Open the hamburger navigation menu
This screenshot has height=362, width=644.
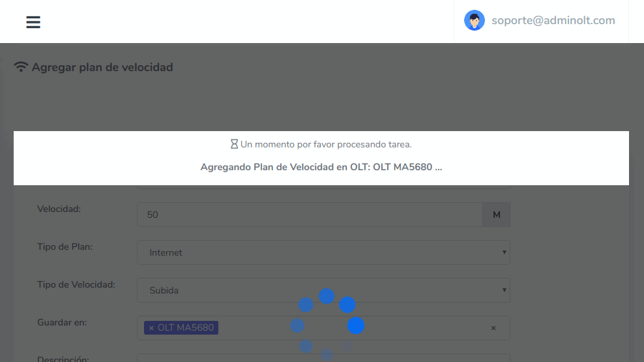[x=33, y=22]
